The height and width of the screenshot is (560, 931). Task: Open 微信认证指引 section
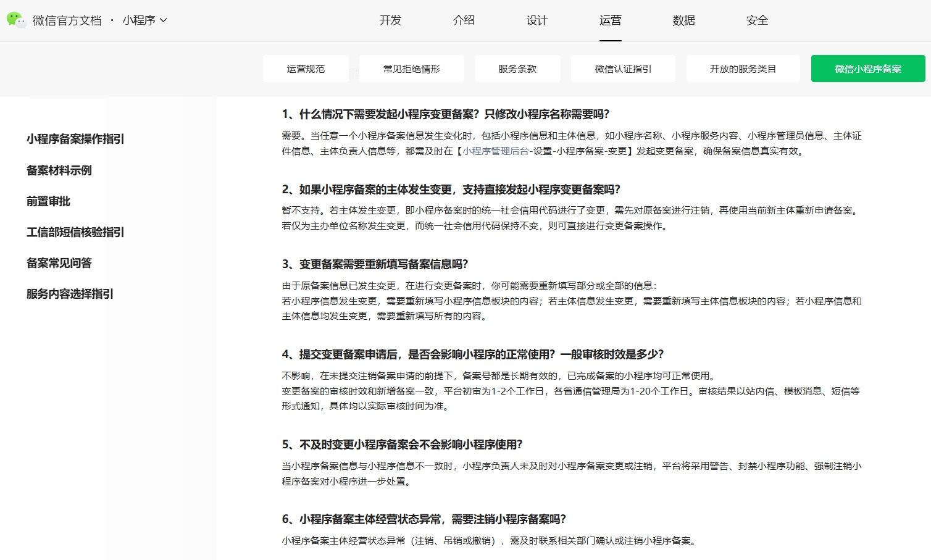[x=623, y=69]
